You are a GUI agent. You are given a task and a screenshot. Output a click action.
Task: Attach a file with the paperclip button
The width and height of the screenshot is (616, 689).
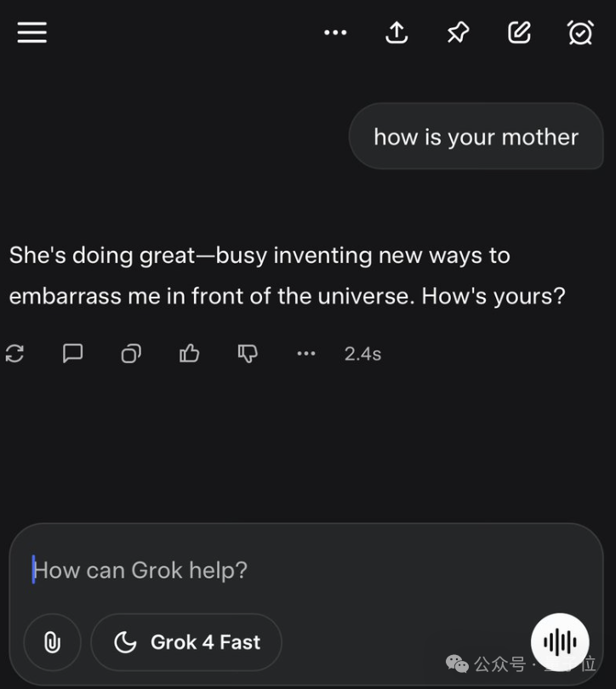pos(52,642)
